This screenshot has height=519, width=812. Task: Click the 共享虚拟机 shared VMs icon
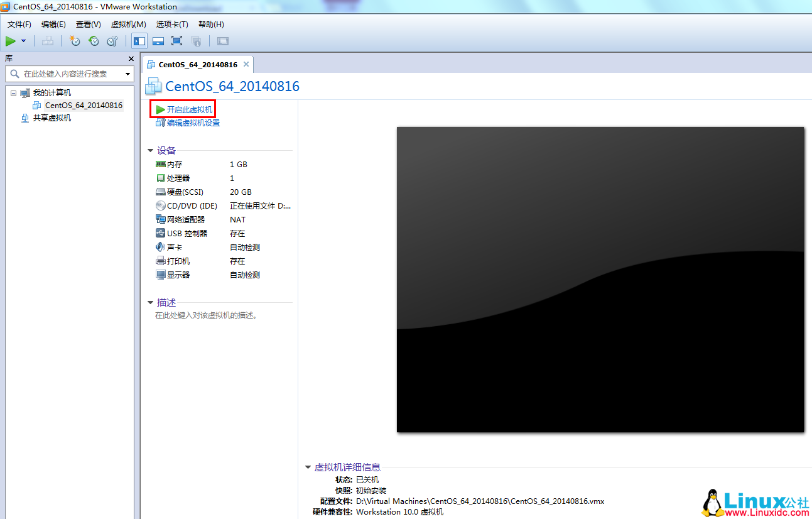point(25,117)
